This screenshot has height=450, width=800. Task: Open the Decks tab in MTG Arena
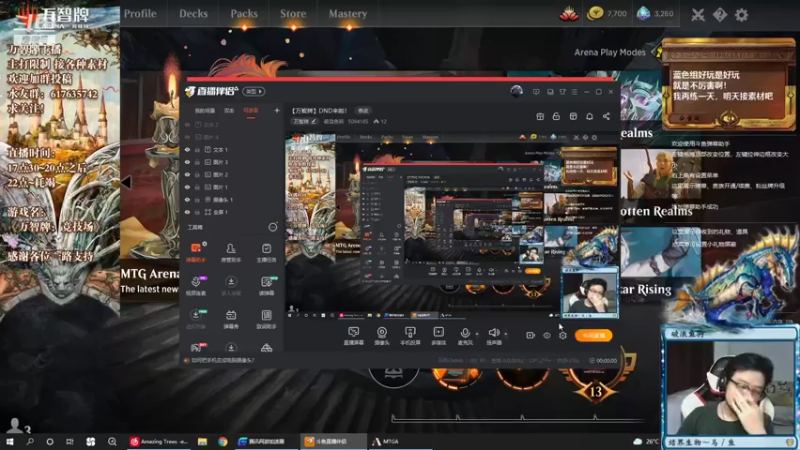point(193,14)
